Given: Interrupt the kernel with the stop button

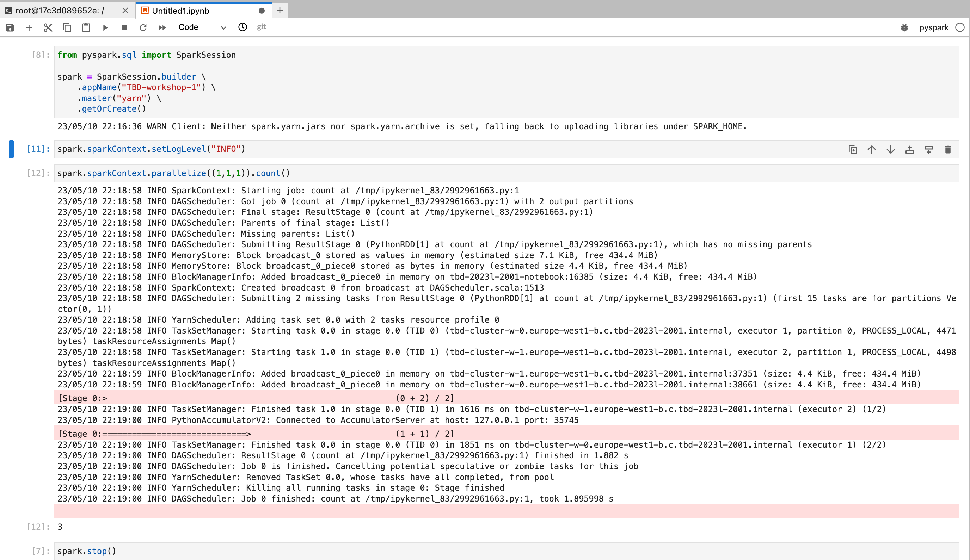Looking at the screenshot, I should 124,27.
